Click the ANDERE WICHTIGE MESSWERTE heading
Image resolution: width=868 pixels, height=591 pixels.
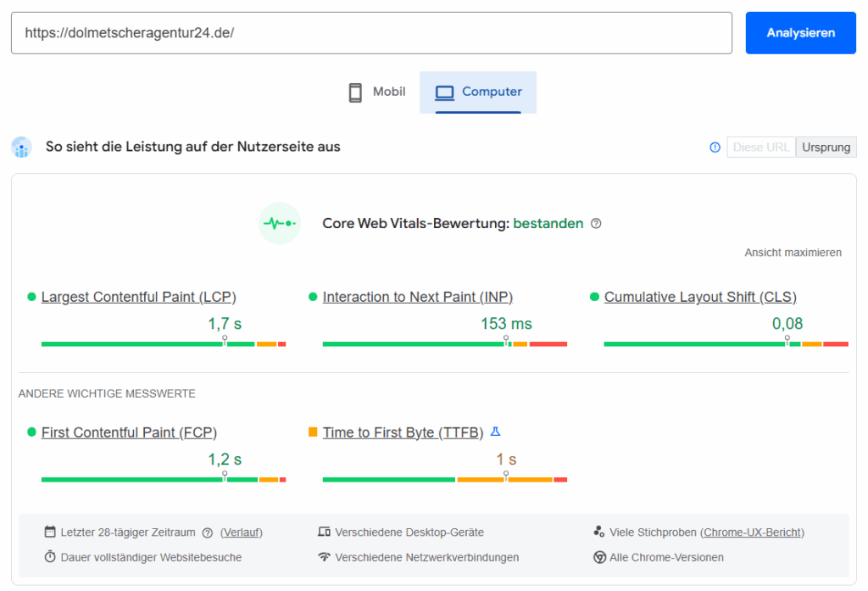point(107,393)
